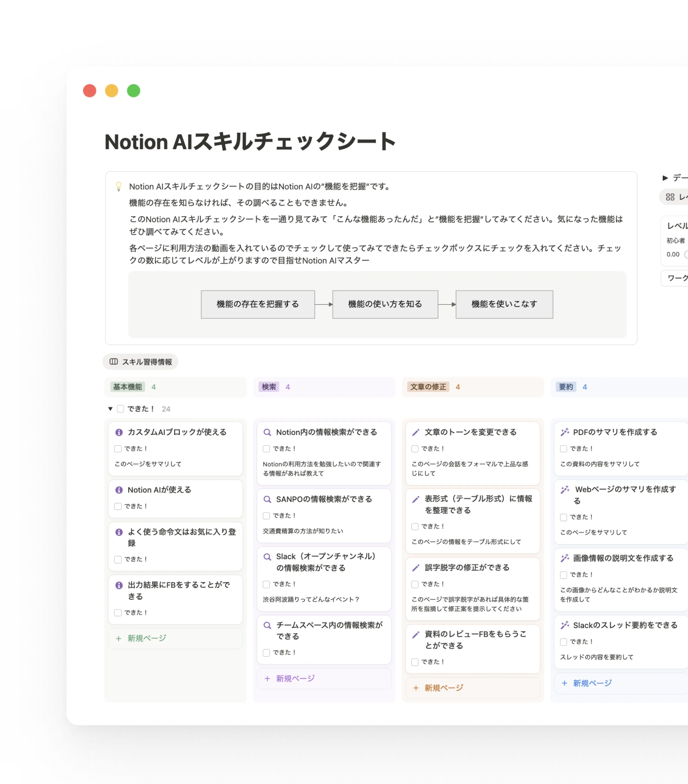Open SANPOの情報検索ができる card title

pos(324,499)
